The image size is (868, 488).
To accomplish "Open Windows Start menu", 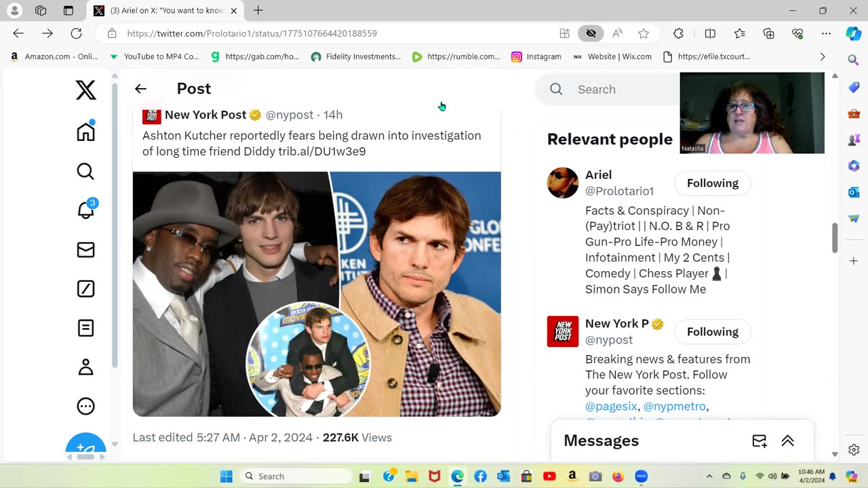I will [x=226, y=476].
